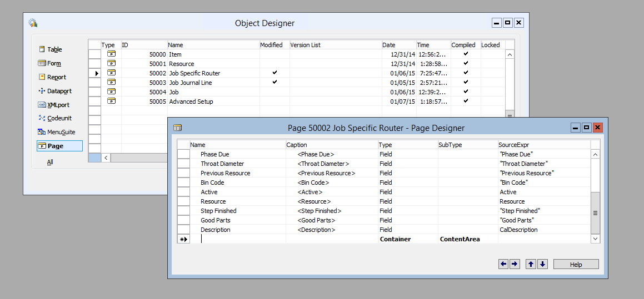Viewport: 644px width, 299px height.
Task: Click the SourceExpr column header
Action: coord(544,145)
